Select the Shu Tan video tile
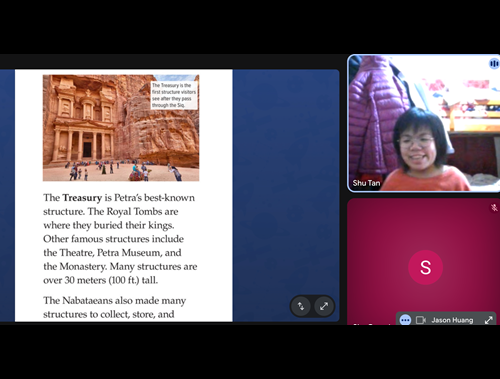The width and height of the screenshot is (500, 379). tap(424, 123)
